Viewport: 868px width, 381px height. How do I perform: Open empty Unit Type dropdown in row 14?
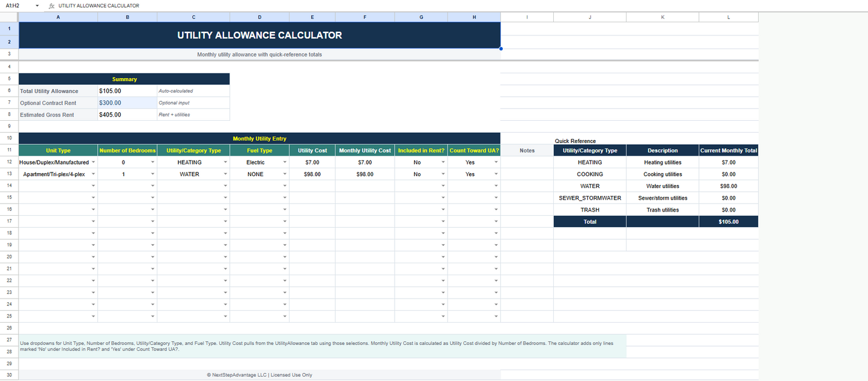pyautogui.click(x=94, y=186)
